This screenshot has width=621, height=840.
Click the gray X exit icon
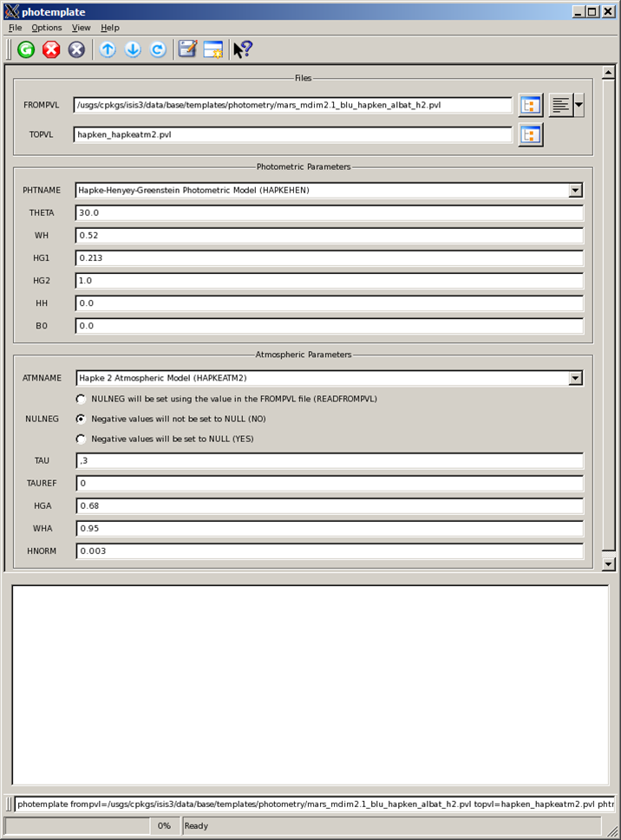click(x=77, y=49)
